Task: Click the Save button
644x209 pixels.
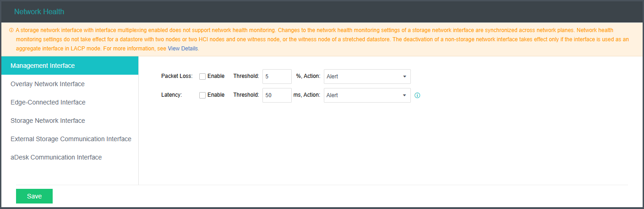Action: tap(34, 196)
